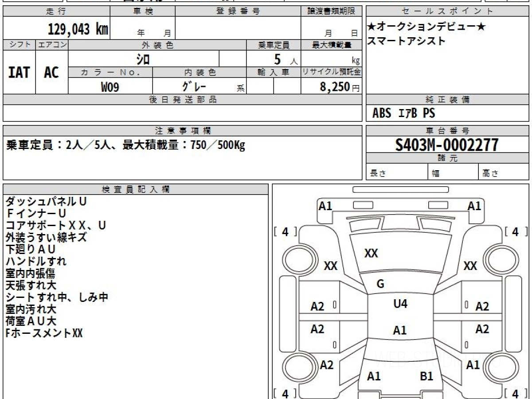
Task: Select the exterior color value シロ
Action: tap(143, 59)
